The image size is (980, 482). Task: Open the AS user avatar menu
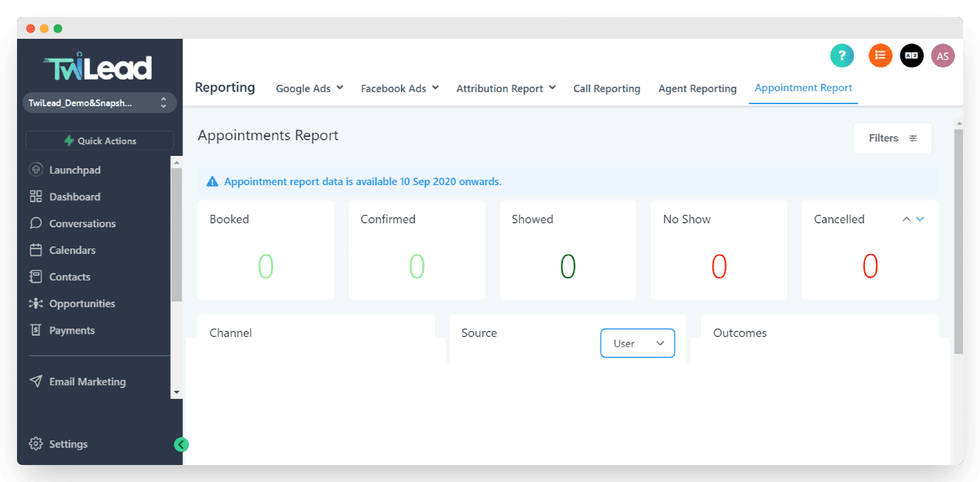[943, 56]
